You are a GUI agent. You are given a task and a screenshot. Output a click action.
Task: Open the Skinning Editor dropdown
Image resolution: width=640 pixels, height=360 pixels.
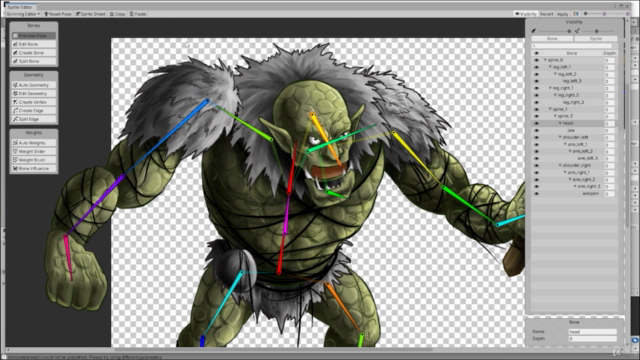point(23,14)
